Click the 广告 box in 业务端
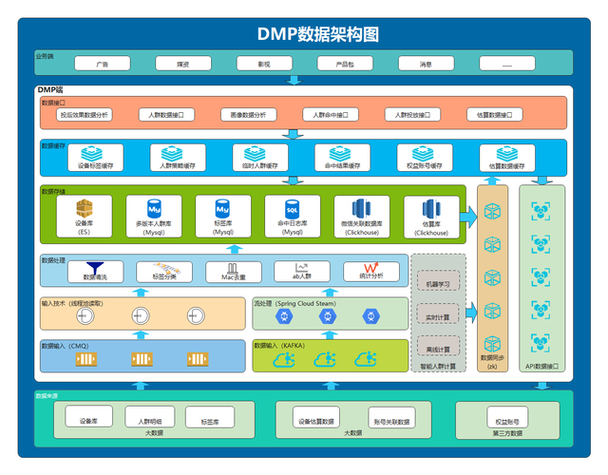This screenshot has height=475, width=608. [x=101, y=63]
